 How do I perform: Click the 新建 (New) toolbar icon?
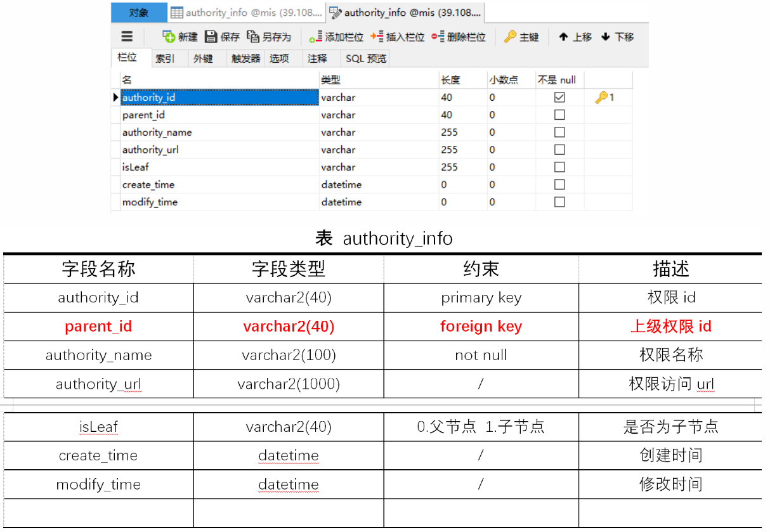tap(169, 37)
